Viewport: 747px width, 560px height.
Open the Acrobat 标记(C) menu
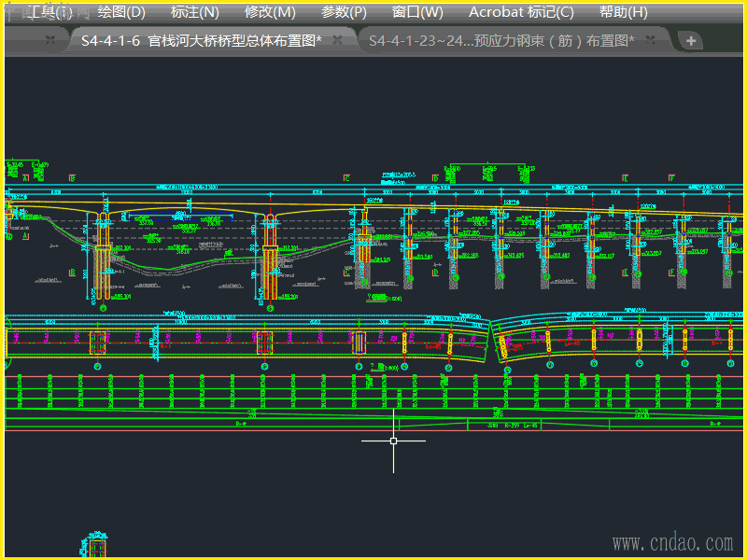(x=521, y=12)
